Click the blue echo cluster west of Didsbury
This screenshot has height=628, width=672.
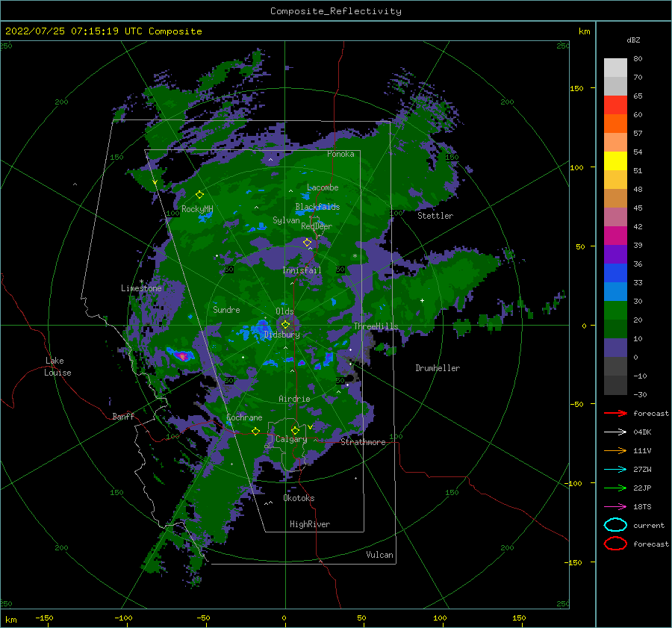[260, 329]
